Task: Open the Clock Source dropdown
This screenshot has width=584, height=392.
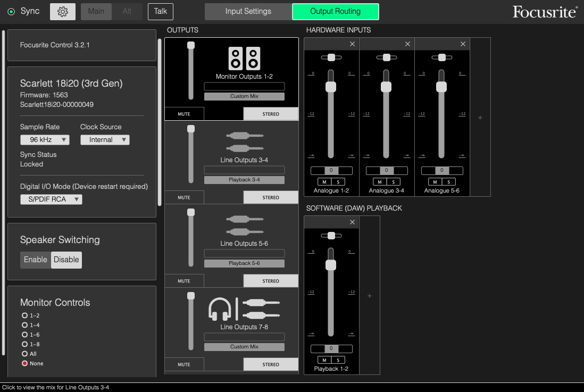Action: click(x=105, y=139)
